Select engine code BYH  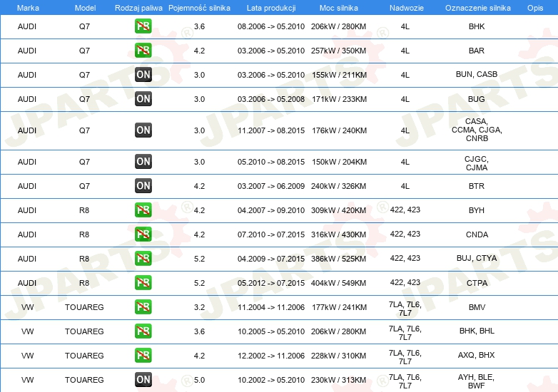[x=477, y=210]
